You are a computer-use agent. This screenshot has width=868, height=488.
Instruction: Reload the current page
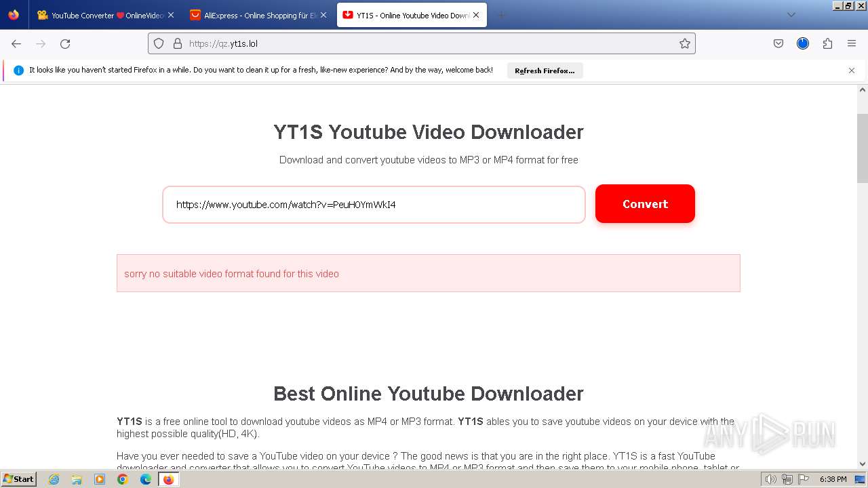pyautogui.click(x=65, y=43)
